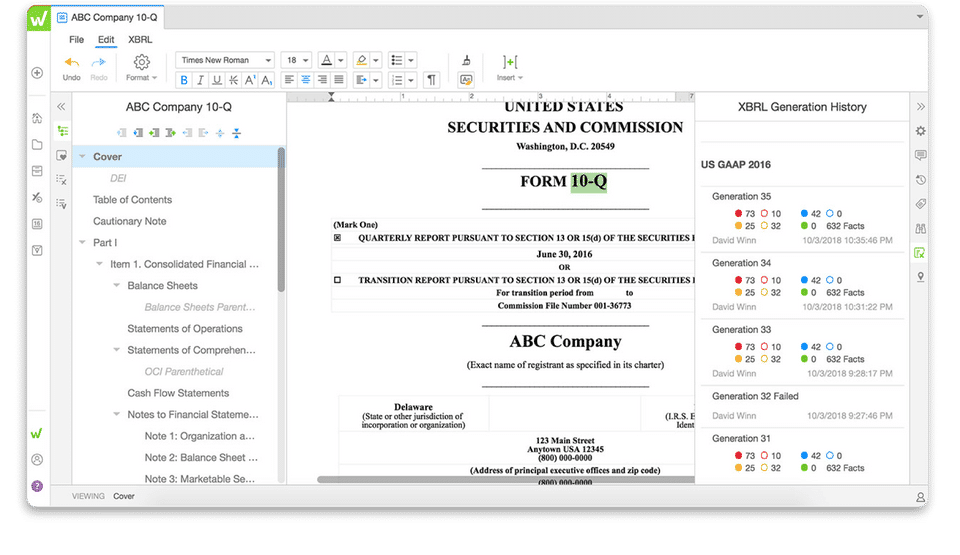Open Note 1: Organization in the outline
The width and height of the screenshot is (960, 555).
point(200,436)
